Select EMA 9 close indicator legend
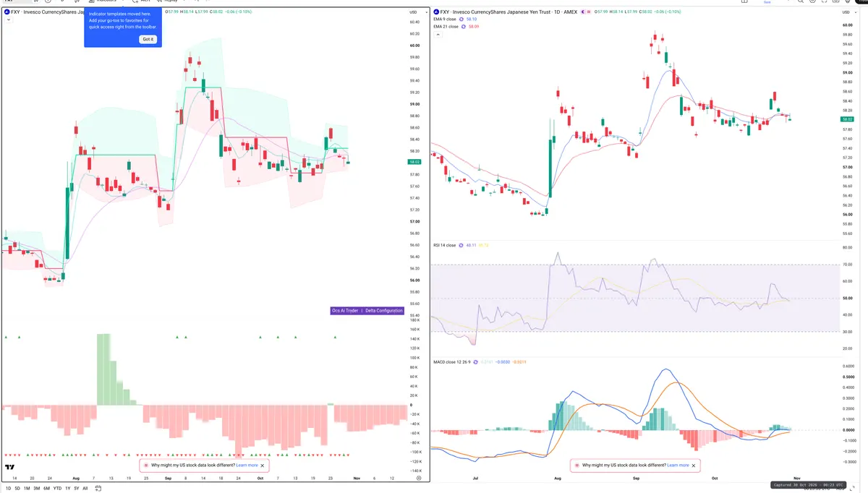The width and height of the screenshot is (868, 493). (x=446, y=19)
